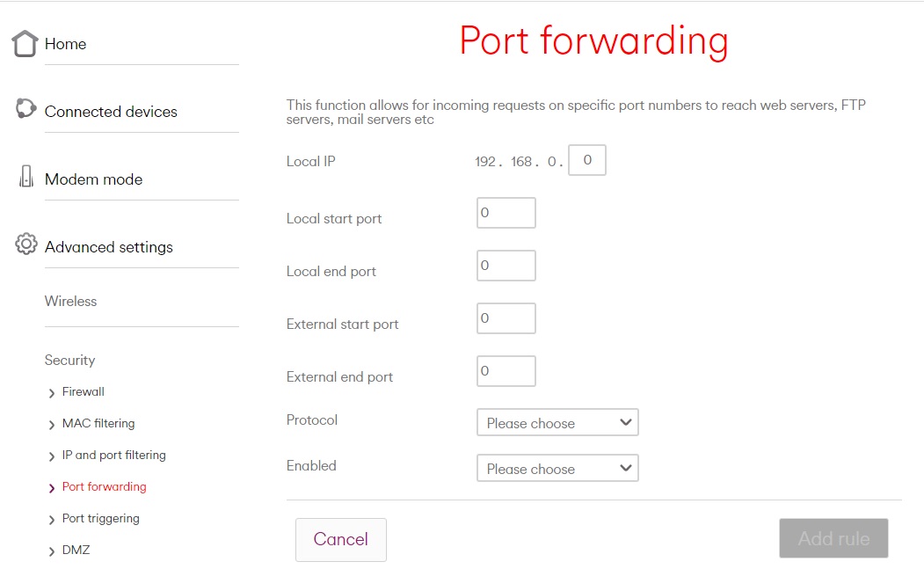Viewport: 924px width, 569px height.
Task: Click the chevron beside Port triggering
Action: (52, 520)
